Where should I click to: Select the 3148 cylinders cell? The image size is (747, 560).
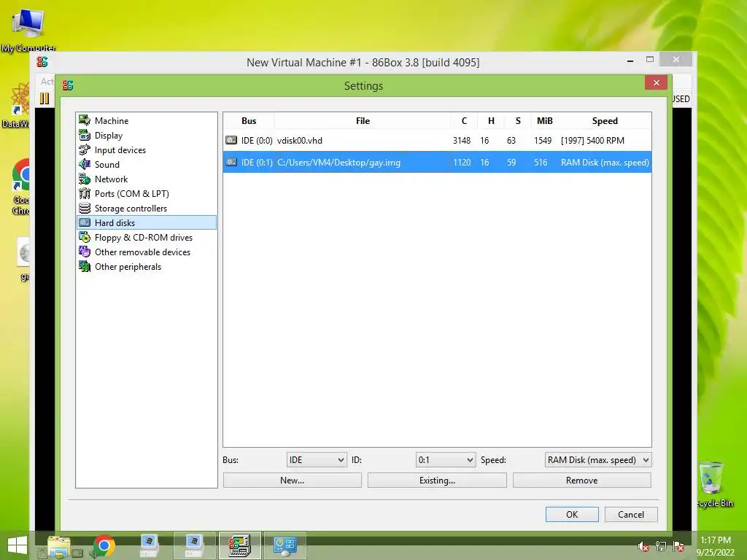click(x=462, y=141)
